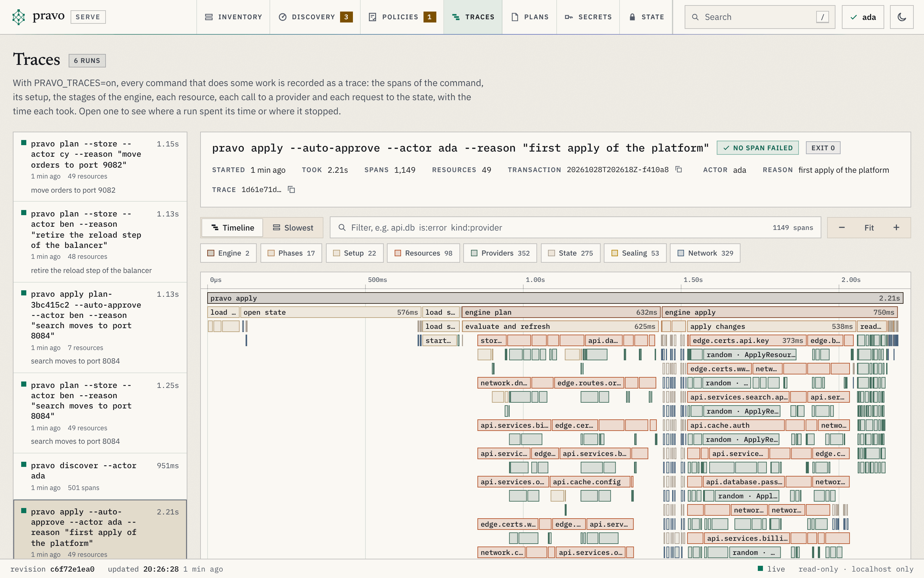Screen dimensions: 924x578
Task: Click the Fit zoom button
Action: [869, 227]
